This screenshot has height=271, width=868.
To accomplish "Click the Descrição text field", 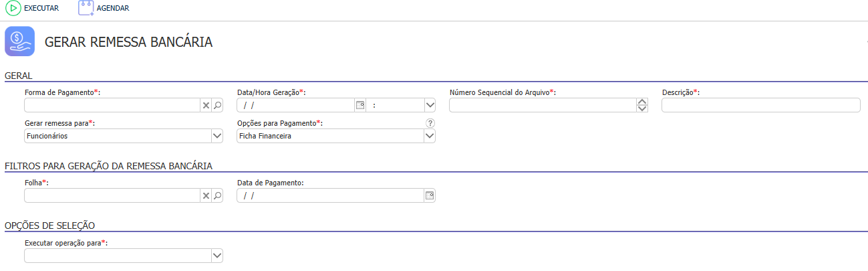I will [760, 105].
